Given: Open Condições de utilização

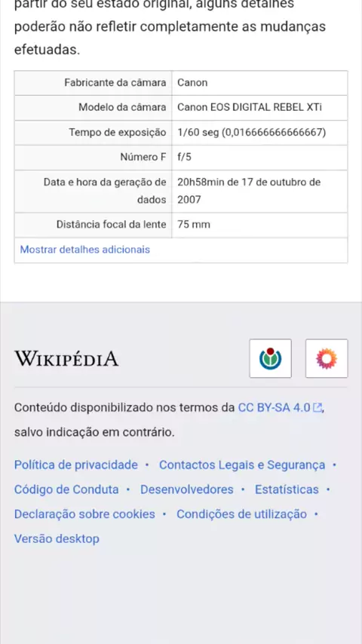Looking at the screenshot, I should coord(241,514).
